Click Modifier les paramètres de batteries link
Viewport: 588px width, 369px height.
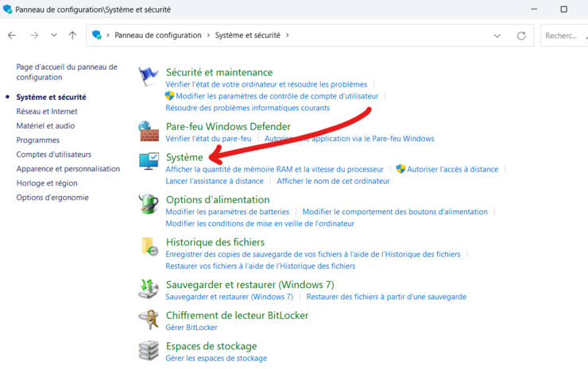click(227, 212)
